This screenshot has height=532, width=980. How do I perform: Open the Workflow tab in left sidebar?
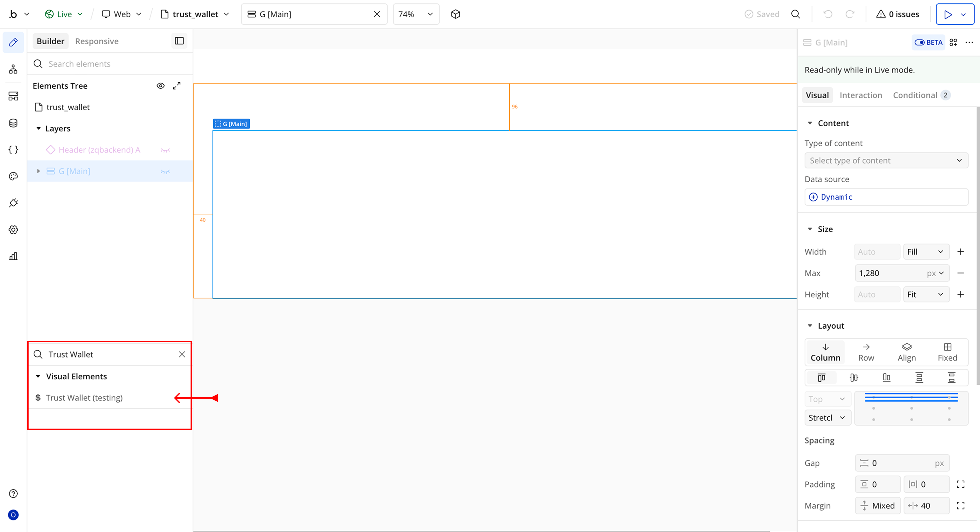[x=13, y=69]
